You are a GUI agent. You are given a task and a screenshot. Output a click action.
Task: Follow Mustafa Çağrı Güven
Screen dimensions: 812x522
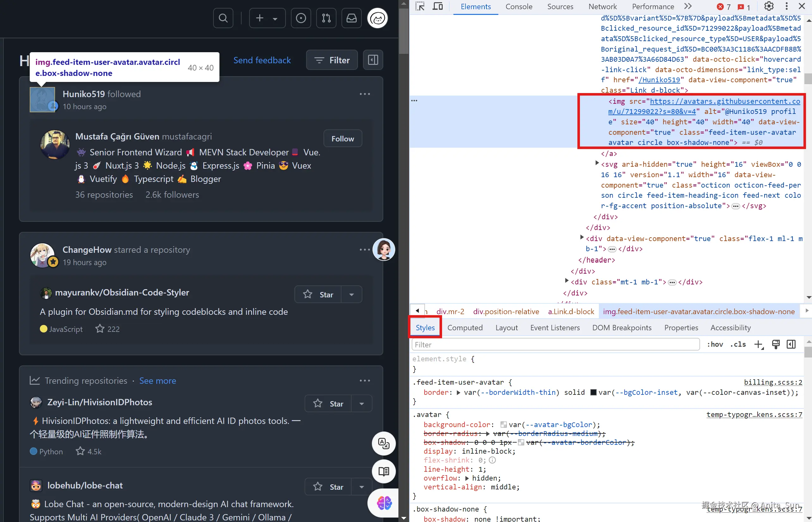[342, 139]
